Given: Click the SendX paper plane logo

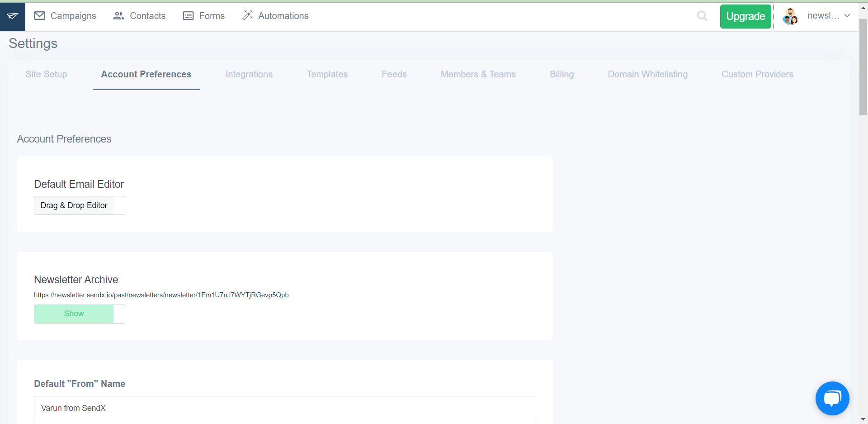Looking at the screenshot, I should (x=13, y=16).
